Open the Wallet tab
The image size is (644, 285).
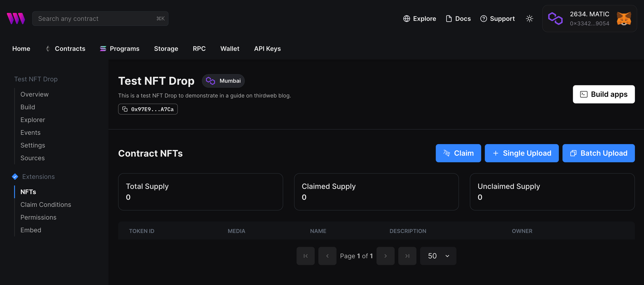(230, 49)
